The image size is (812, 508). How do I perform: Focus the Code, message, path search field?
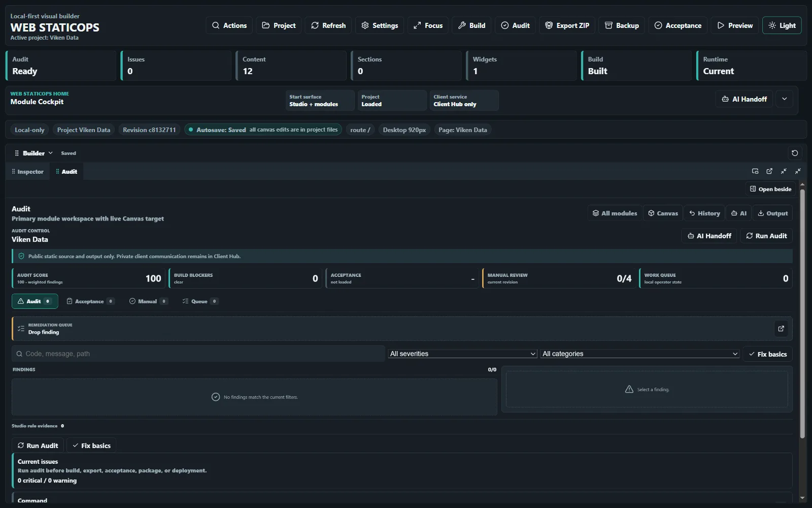click(x=198, y=354)
